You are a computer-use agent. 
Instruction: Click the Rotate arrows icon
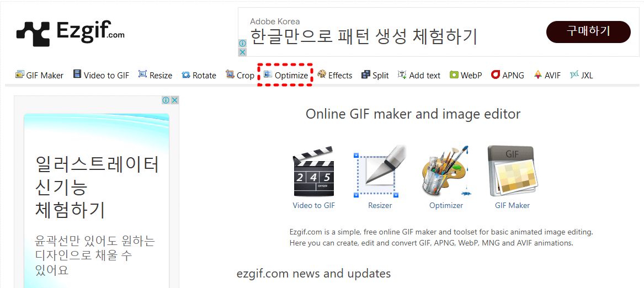(x=186, y=75)
